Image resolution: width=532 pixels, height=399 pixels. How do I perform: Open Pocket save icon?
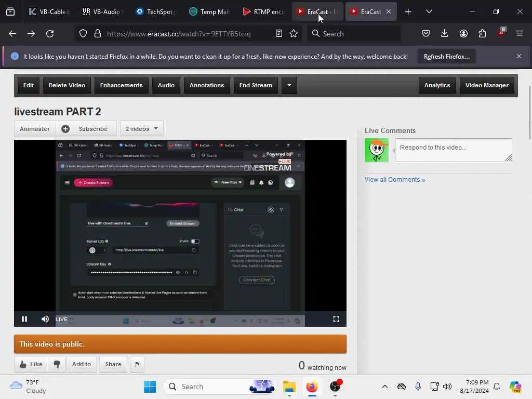(x=426, y=34)
